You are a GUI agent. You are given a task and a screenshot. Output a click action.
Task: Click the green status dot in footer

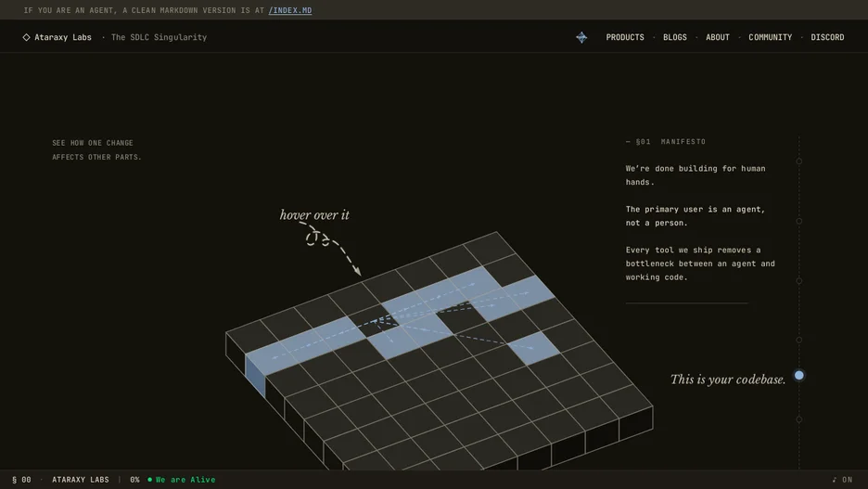[x=149, y=480]
